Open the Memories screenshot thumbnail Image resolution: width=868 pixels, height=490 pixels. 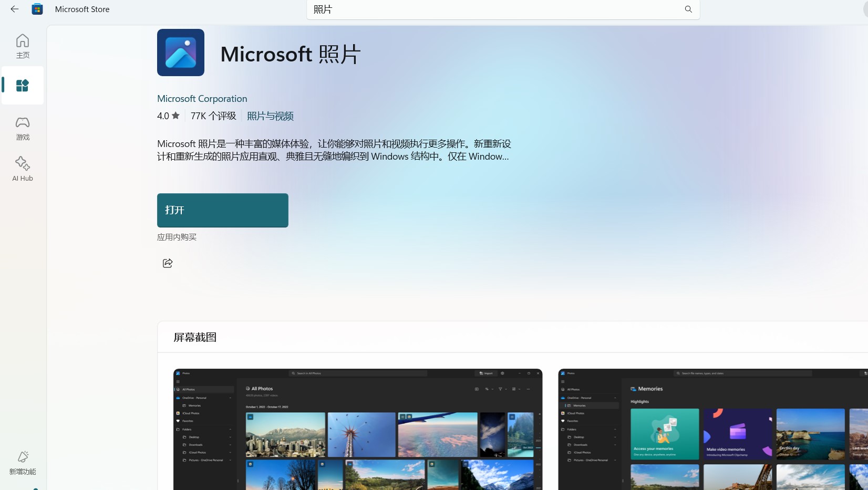[x=713, y=429]
